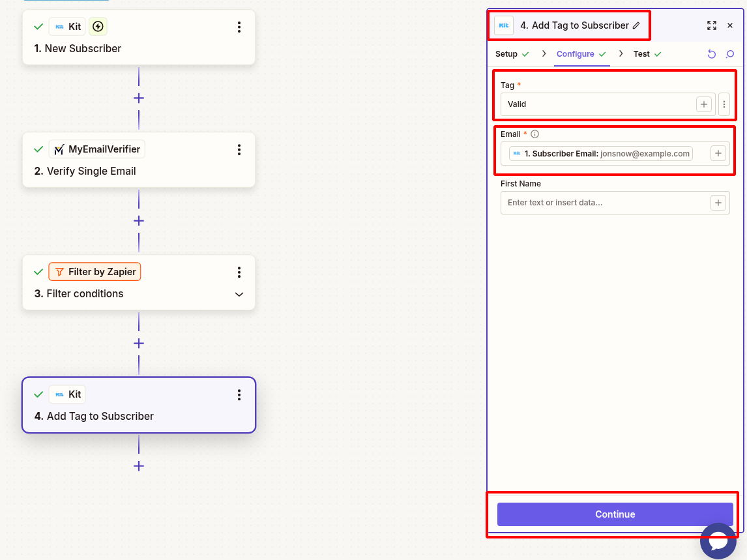
Task: Click the plus button in the Tag field
Action: (704, 104)
